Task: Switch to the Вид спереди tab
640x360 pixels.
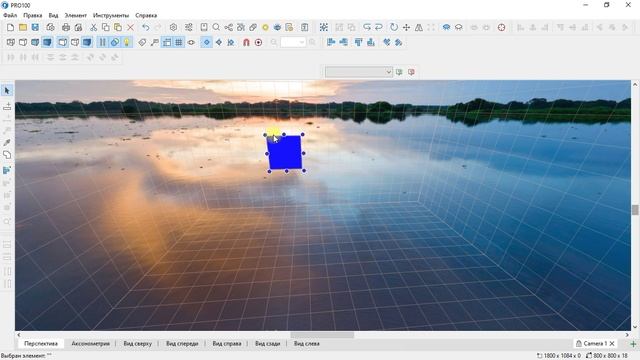Action: (x=182, y=344)
